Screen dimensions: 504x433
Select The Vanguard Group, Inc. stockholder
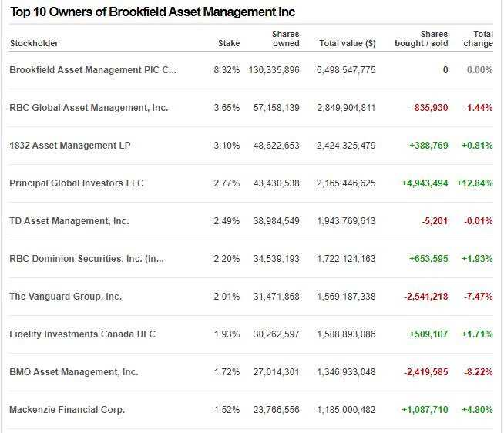(66, 297)
